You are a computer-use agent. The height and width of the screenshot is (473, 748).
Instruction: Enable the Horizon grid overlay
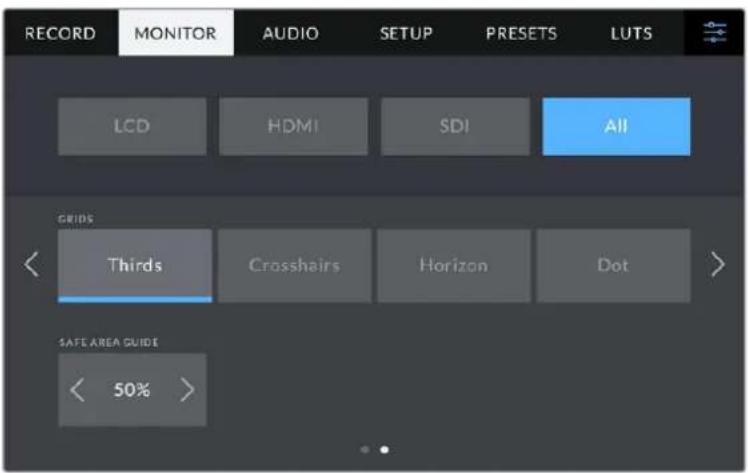click(454, 265)
